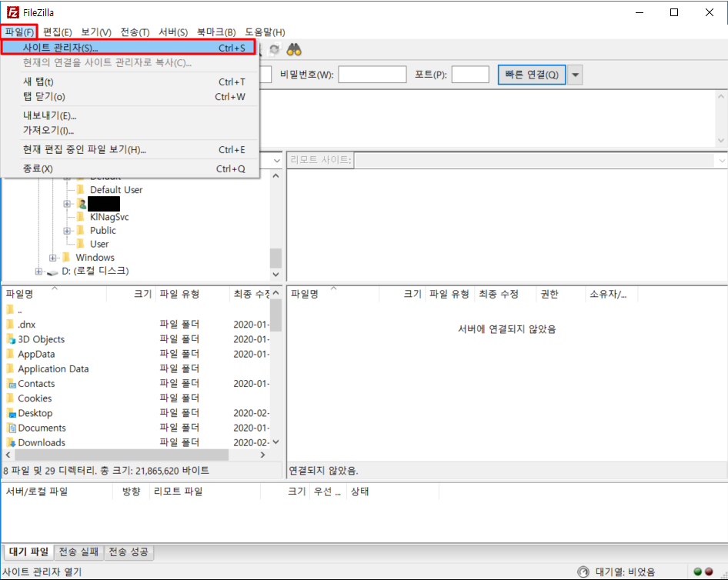Expand the Windows folder tree node
This screenshot has width=728, height=580.
[52, 258]
